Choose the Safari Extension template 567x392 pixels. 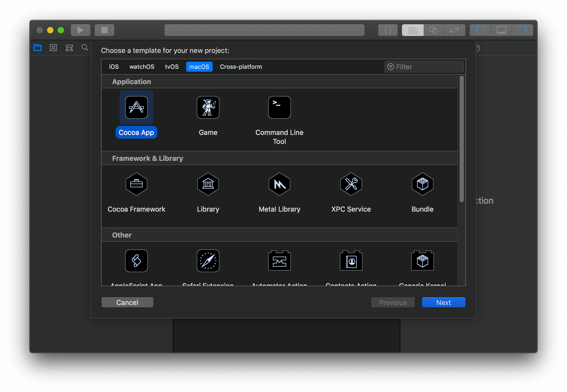tap(208, 261)
